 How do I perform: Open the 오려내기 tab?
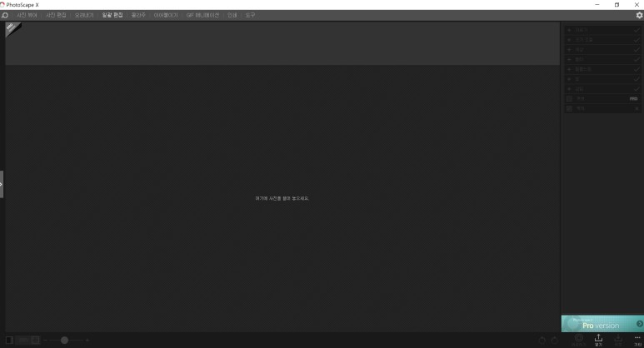click(84, 15)
